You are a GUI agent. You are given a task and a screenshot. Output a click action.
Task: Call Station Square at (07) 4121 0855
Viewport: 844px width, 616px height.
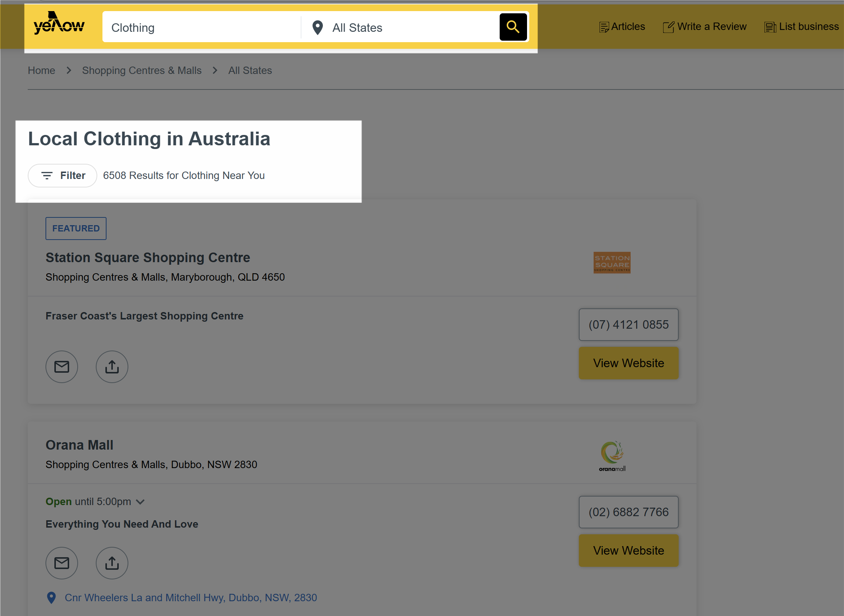(628, 324)
